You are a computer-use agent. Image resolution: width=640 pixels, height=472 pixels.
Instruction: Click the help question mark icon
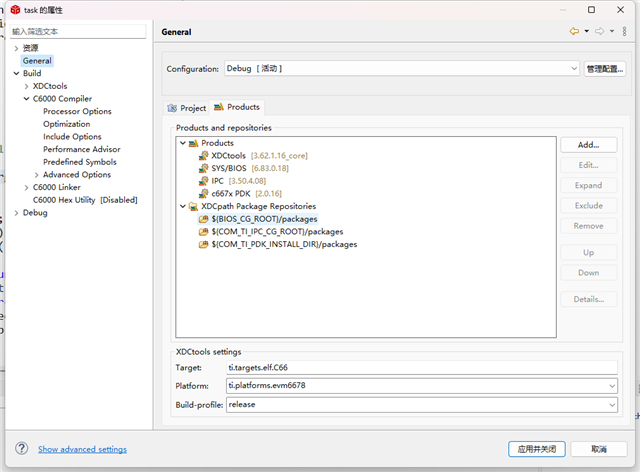(22, 449)
